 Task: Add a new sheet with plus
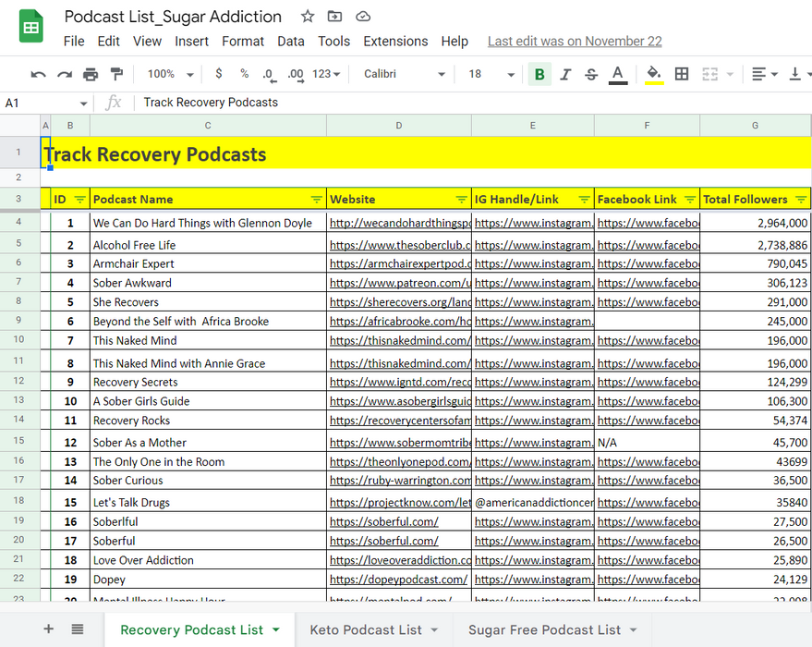48,629
